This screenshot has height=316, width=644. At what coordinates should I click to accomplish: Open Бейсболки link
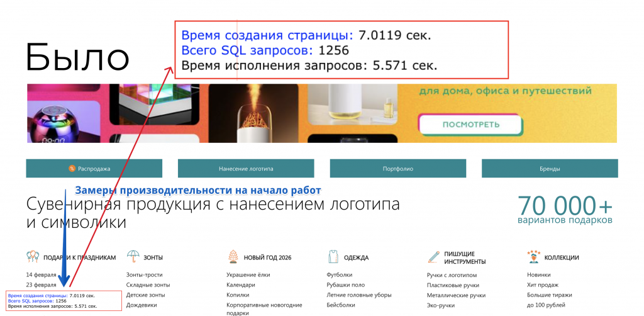(x=341, y=305)
